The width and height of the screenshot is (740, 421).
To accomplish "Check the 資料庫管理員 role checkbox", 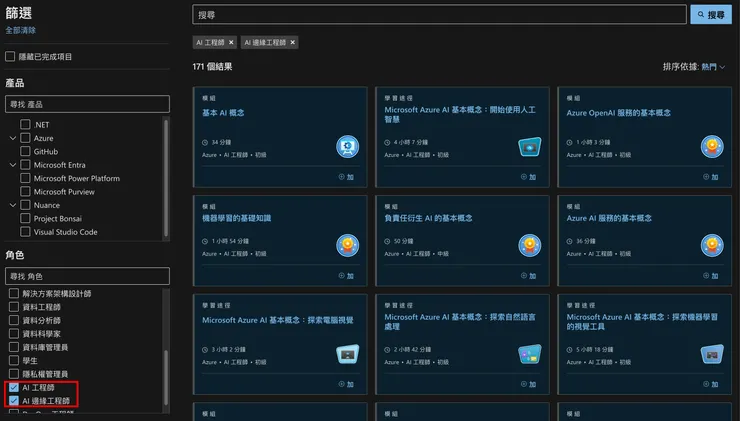I will coord(14,347).
